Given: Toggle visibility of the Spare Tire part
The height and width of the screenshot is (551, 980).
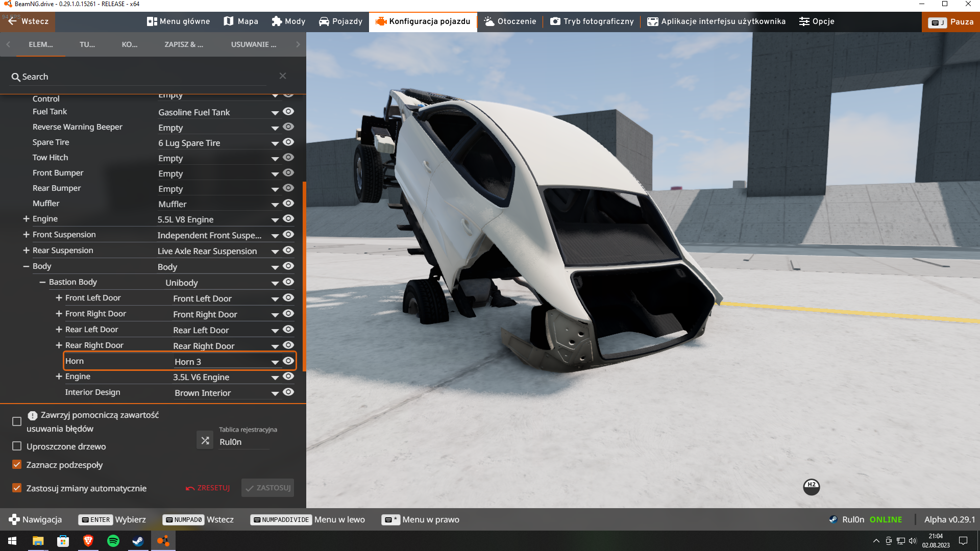Looking at the screenshot, I should click(288, 142).
